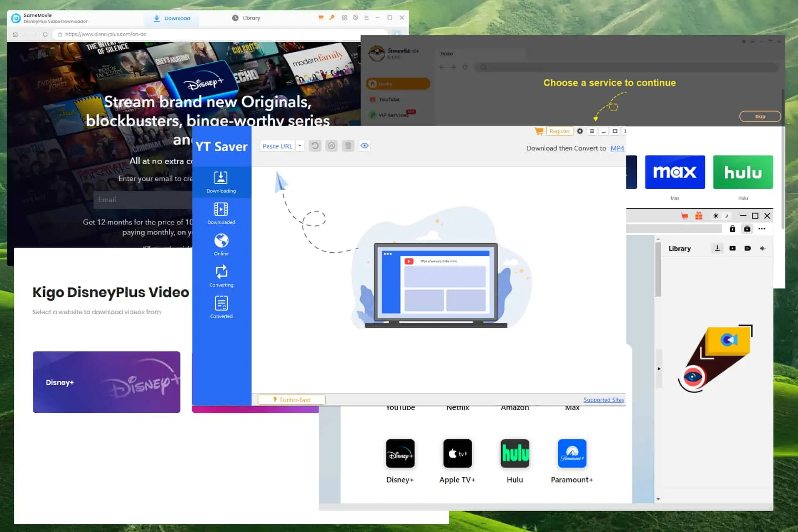Click the Paste URL button in YT Saver
This screenshot has height=532, width=798.
point(277,146)
